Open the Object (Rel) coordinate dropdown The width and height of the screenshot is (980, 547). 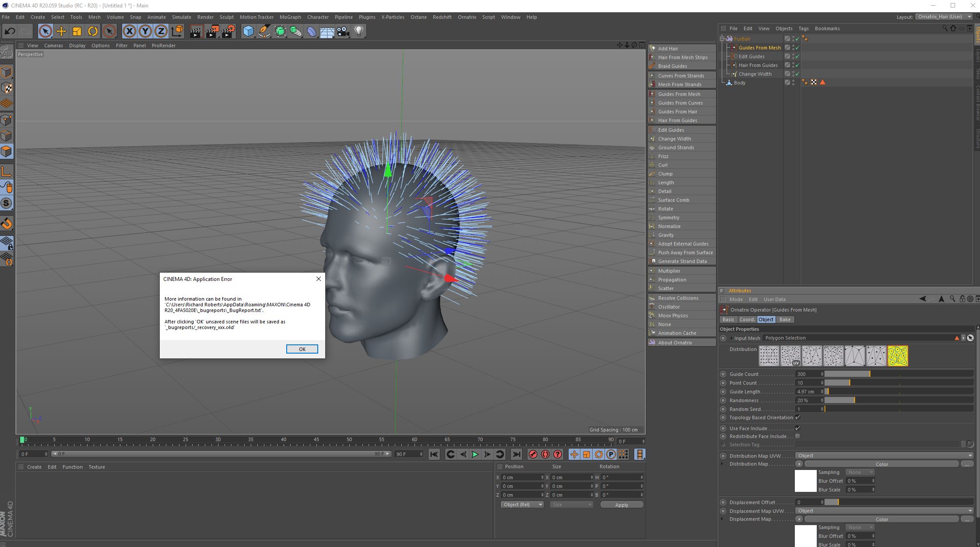point(522,505)
